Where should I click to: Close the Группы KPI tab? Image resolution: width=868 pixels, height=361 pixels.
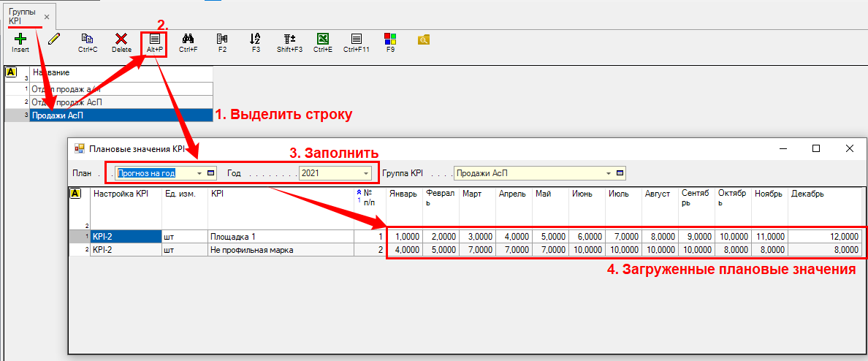pyautogui.click(x=47, y=16)
